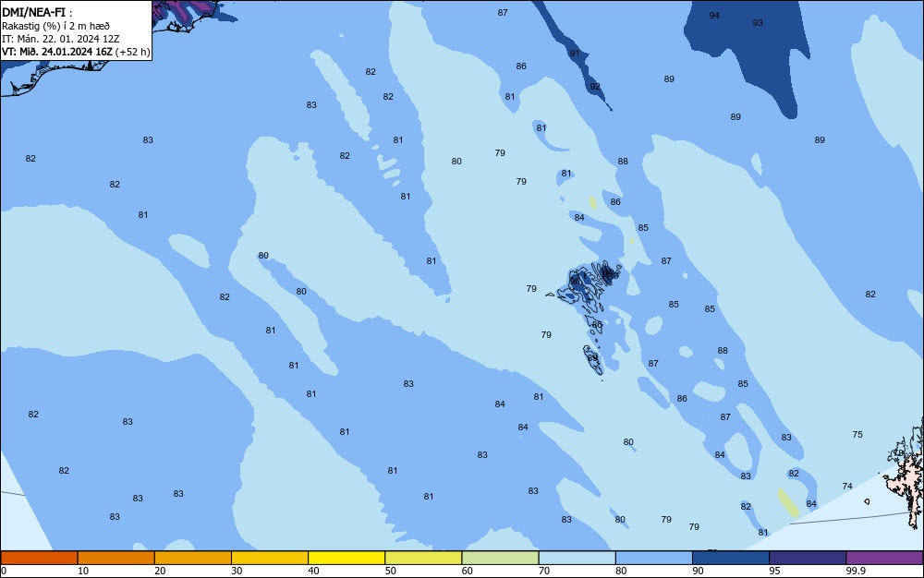This screenshot has width=924, height=578.
Task: Click the dark indigo 95–99.9 legend swatch
Action: pos(808,558)
